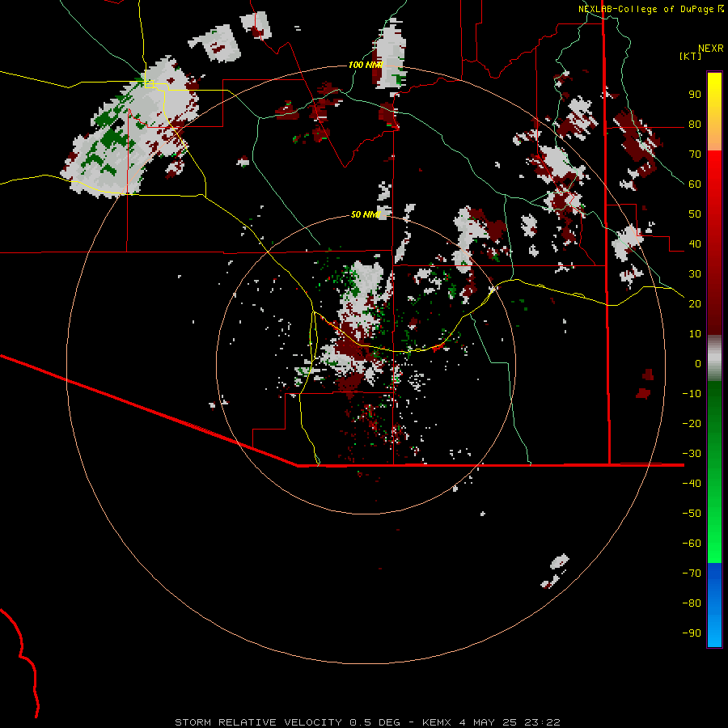This screenshot has height=728, width=728.
Task: Click the 4 MAY 25 date in caption
Action: (x=488, y=722)
